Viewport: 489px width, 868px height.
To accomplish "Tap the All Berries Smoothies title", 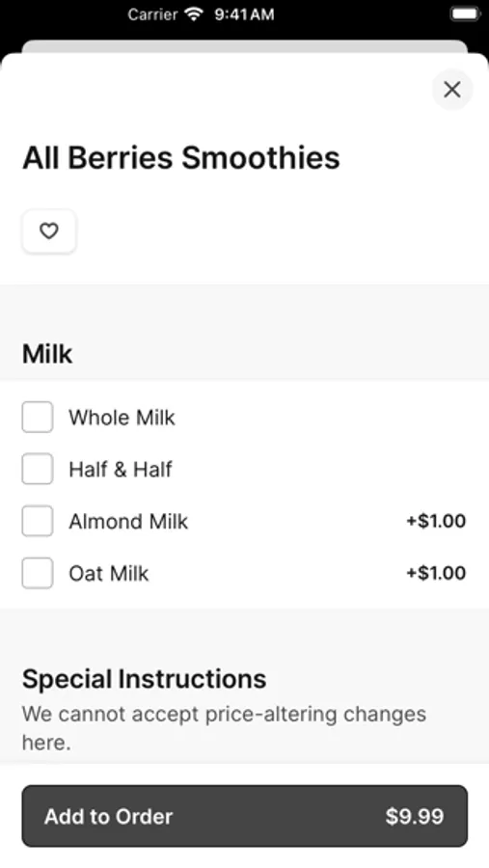I will [181, 157].
